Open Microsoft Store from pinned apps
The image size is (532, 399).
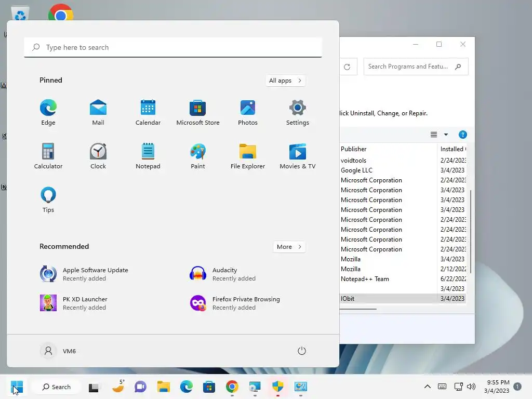[198, 113]
